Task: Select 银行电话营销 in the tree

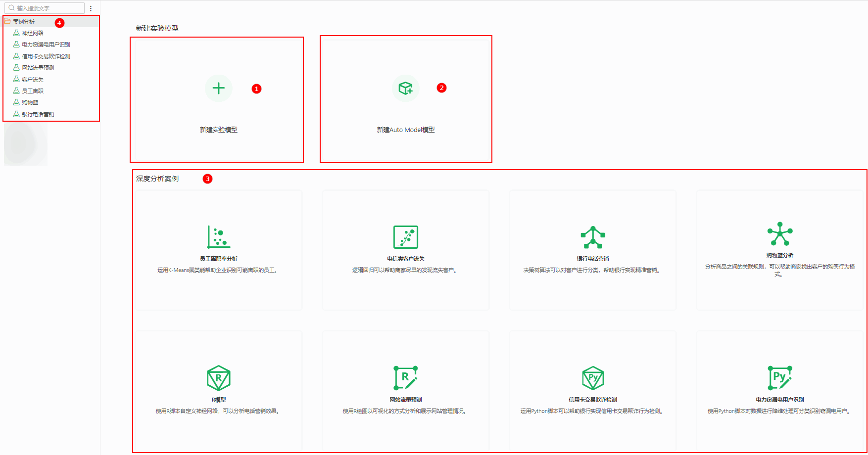Action: coord(38,114)
